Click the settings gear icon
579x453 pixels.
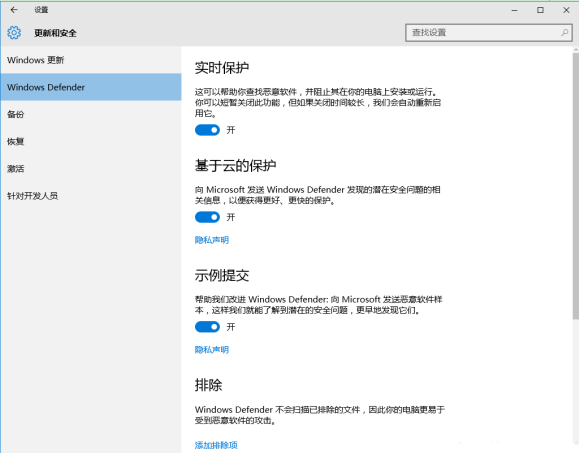coord(14,33)
